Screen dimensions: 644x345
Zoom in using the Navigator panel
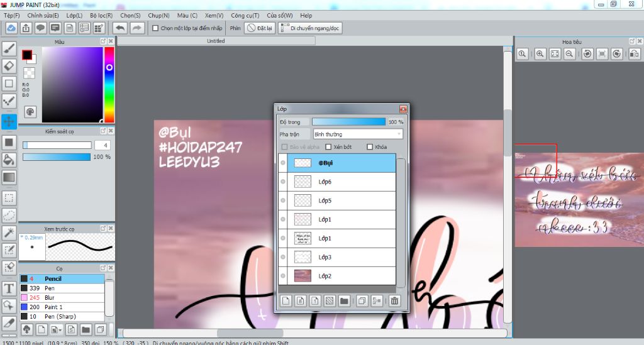coord(540,54)
